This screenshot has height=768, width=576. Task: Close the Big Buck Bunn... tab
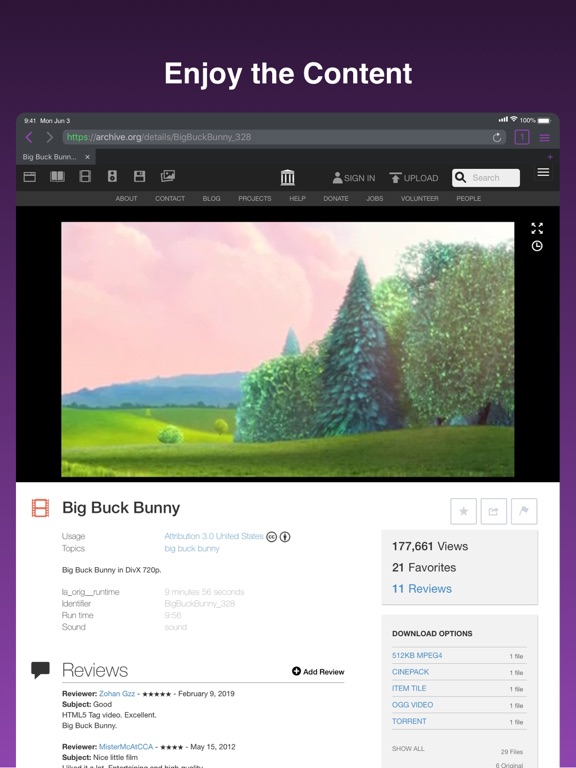coord(87,157)
